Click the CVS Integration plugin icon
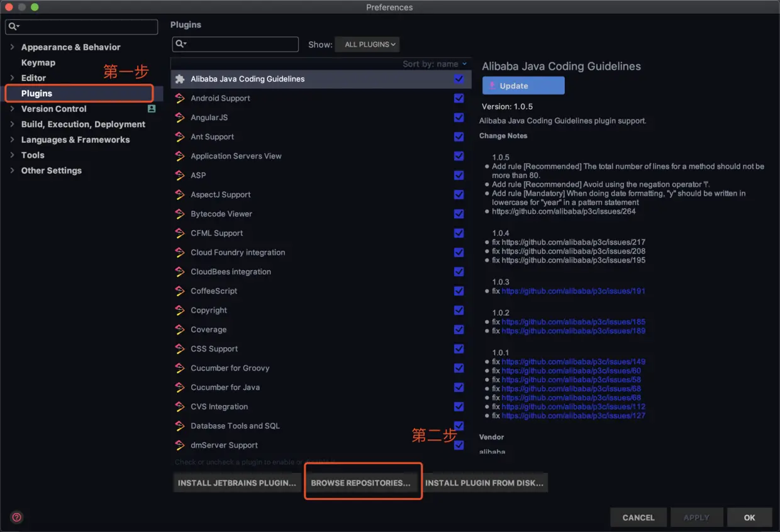 click(x=180, y=407)
